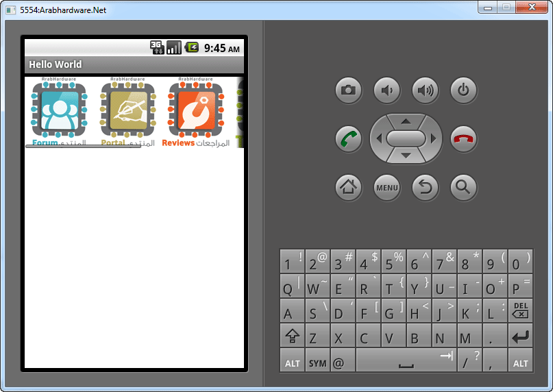This screenshot has width=553, height=392.
Task: Click the 8 * number key
Action: 470,261
